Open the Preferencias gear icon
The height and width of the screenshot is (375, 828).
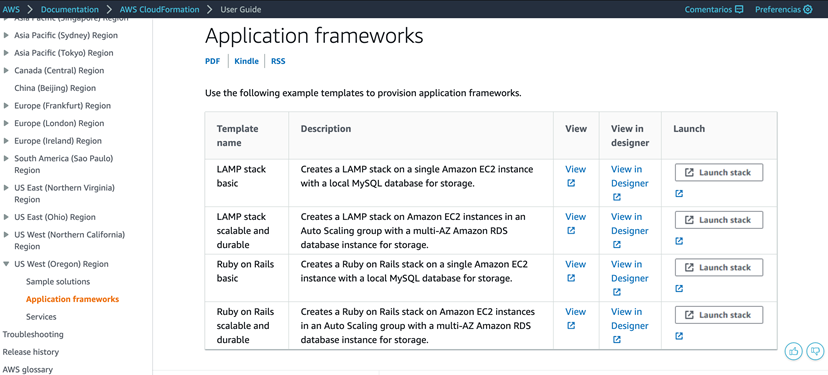(807, 10)
